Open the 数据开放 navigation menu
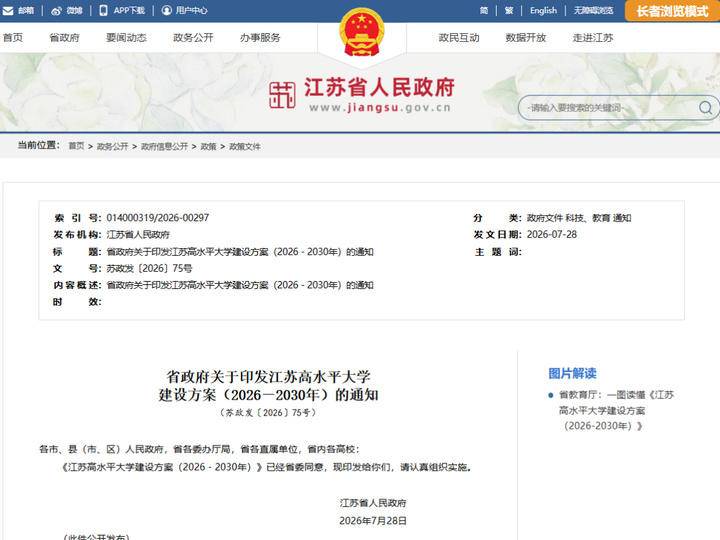Image resolution: width=720 pixels, height=540 pixels. click(x=526, y=38)
